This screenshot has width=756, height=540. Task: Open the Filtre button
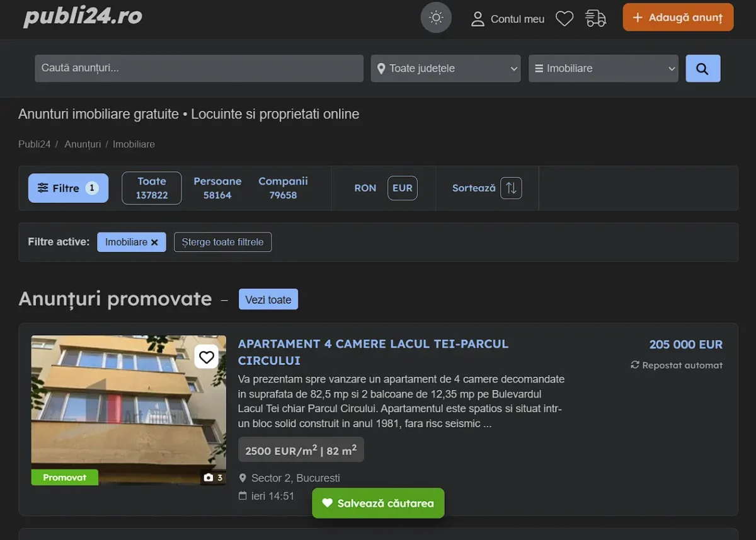[x=68, y=188]
